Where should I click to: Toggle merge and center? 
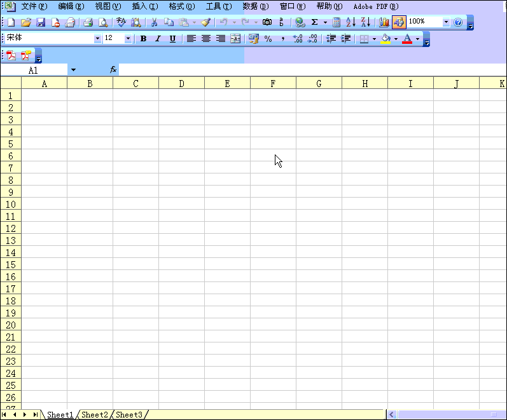[x=235, y=39]
